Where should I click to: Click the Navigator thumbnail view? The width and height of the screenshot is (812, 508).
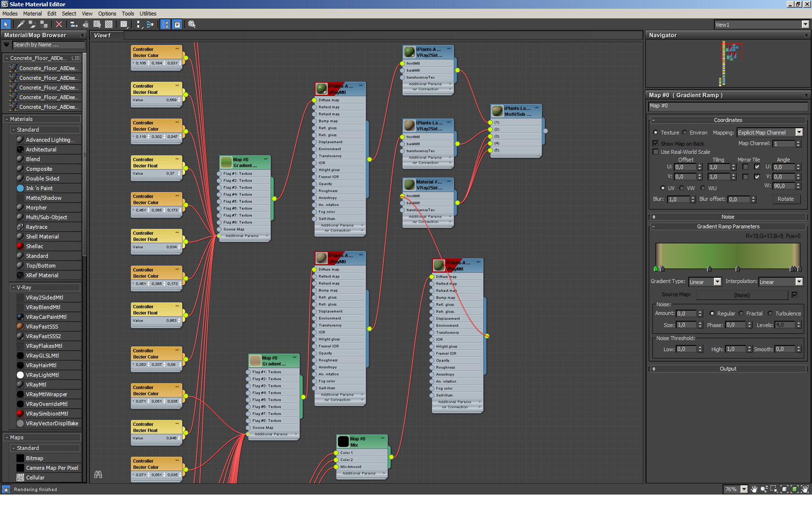tap(728, 64)
